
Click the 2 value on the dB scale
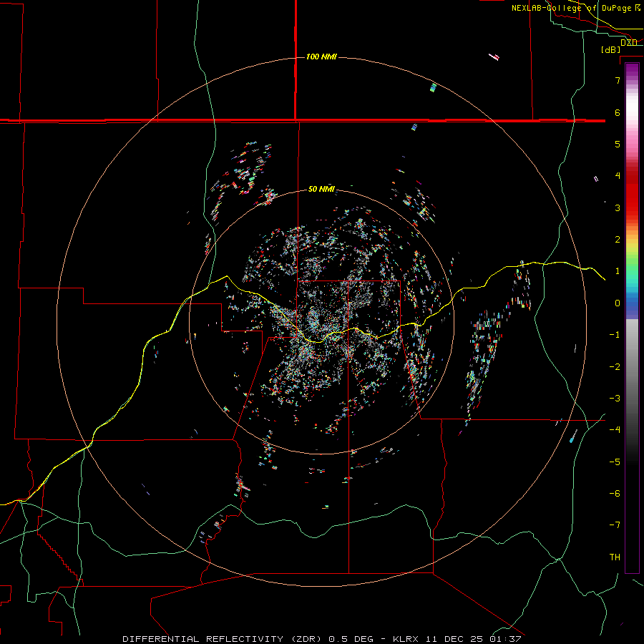[618, 240]
